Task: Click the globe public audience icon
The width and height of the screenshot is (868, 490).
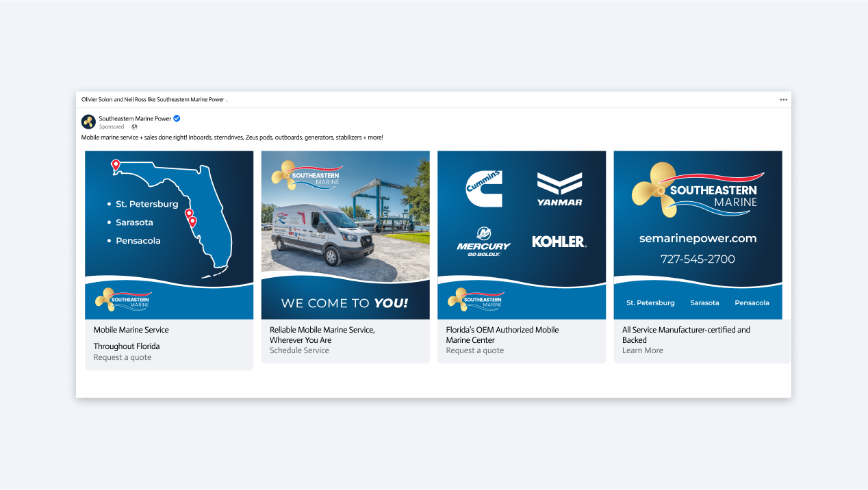Action: pos(134,127)
